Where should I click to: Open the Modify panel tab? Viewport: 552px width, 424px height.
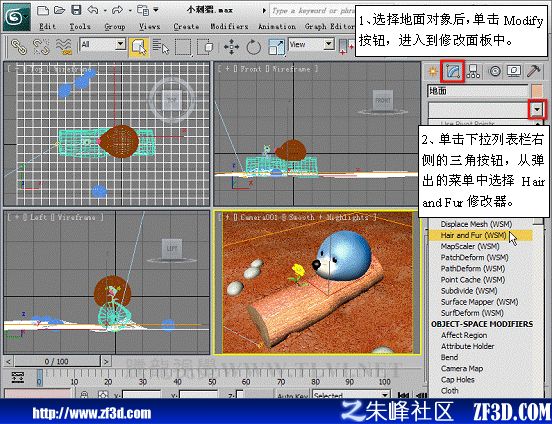(x=453, y=71)
